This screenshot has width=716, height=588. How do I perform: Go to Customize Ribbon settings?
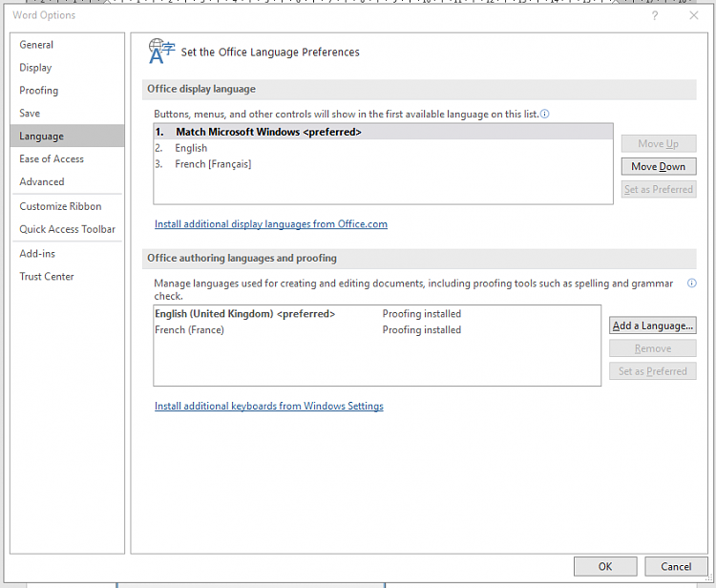tap(60, 206)
